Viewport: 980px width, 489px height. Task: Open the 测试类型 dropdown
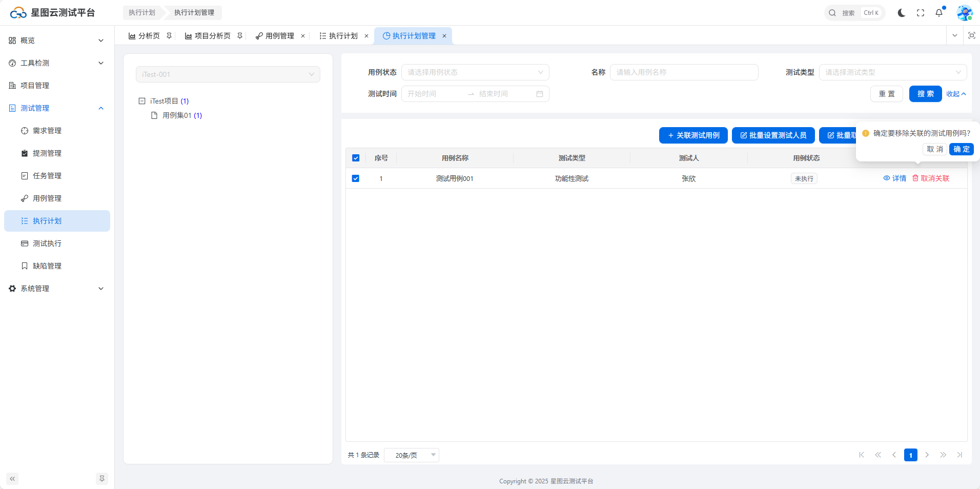coord(892,72)
